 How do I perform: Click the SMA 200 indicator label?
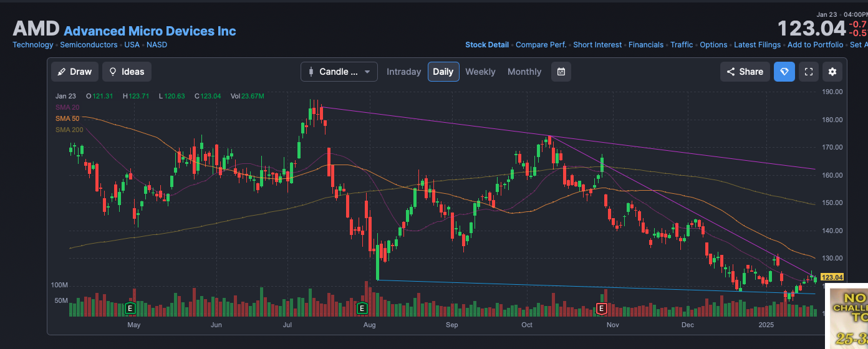(x=69, y=130)
